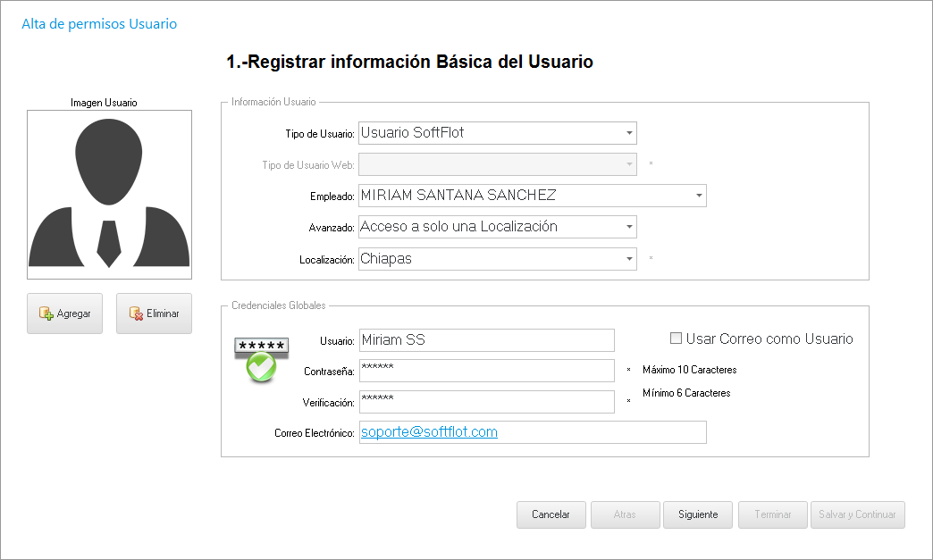Viewport: 933px width, 560px height.
Task: Click the Terminar button
Action: [x=772, y=514]
